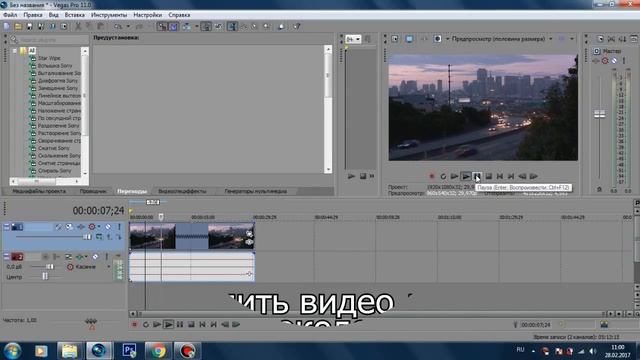Select the Star Wipe transition
The image size is (640, 360).
(x=49, y=58)
